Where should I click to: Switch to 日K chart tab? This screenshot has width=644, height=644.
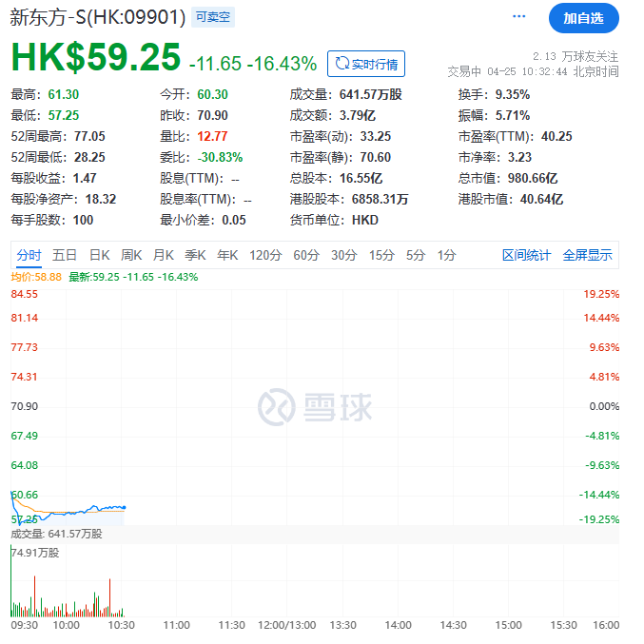100,255
